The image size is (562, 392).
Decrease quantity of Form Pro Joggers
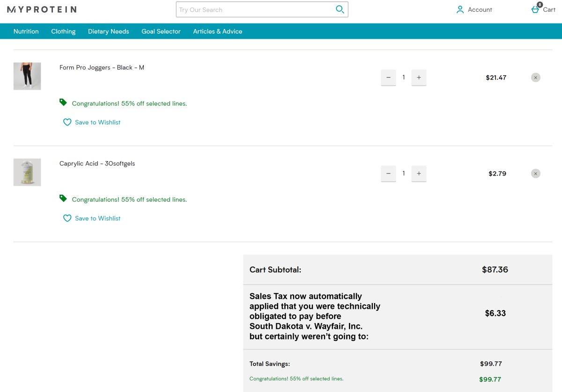coord(388,78)
